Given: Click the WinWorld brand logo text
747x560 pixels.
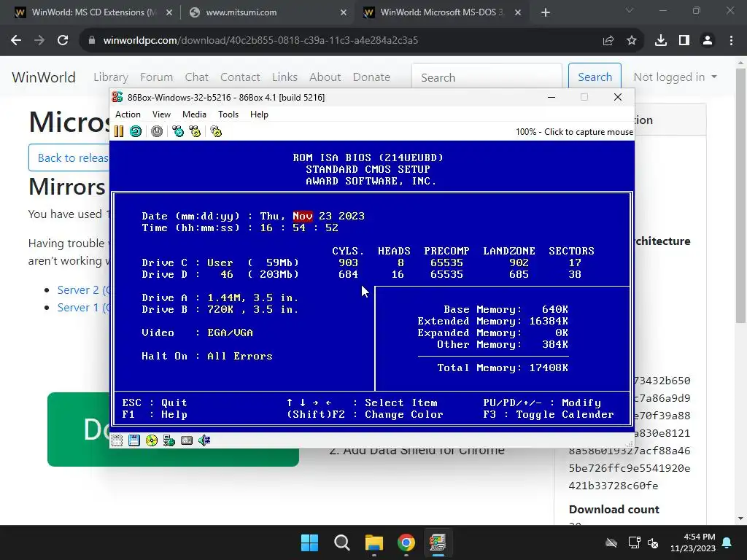Looking at the screenshot, I should click(44, 77).
